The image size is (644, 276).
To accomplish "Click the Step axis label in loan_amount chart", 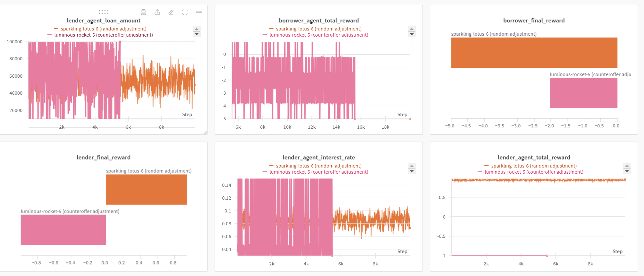I will point(187,115).
